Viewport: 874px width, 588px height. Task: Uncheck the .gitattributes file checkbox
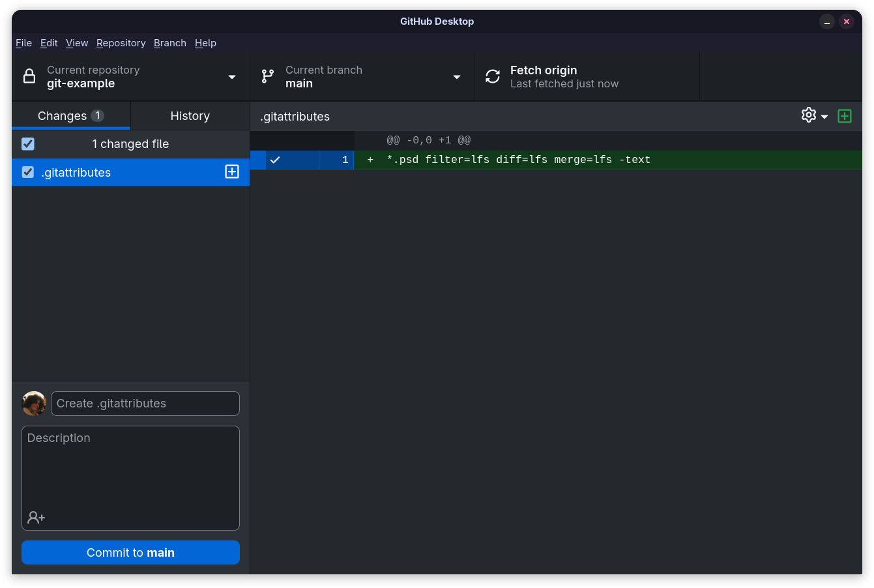pyautogui.click(x=28, y=172)
